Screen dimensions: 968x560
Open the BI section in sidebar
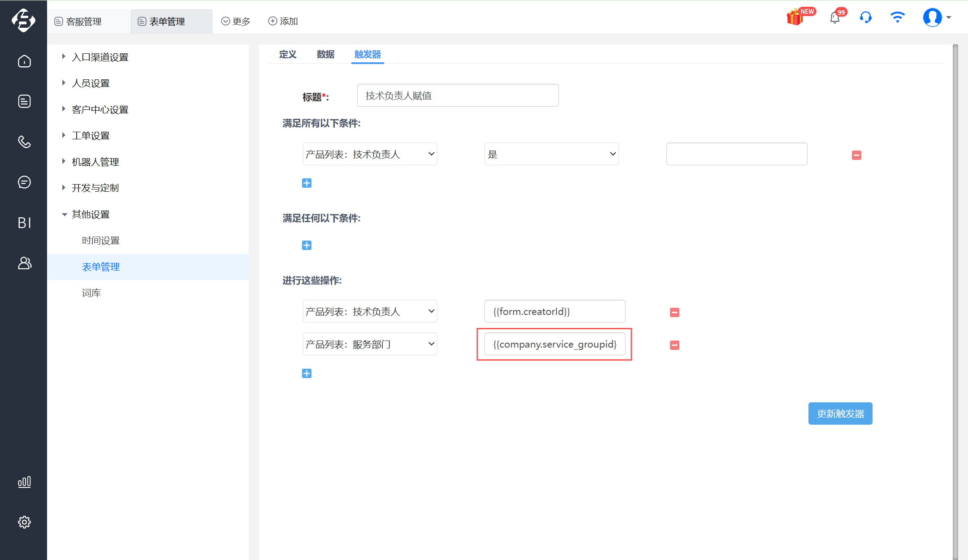pyautogui.click(x=24, y=222)
